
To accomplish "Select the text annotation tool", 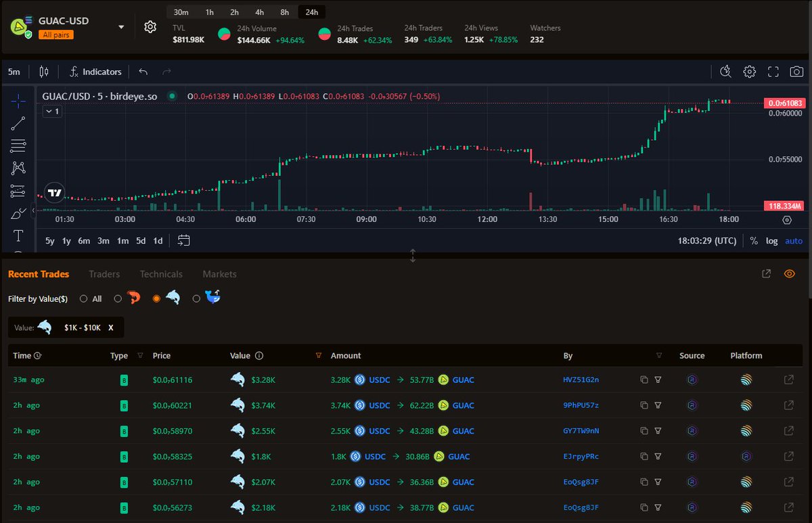I will (18, 235).
